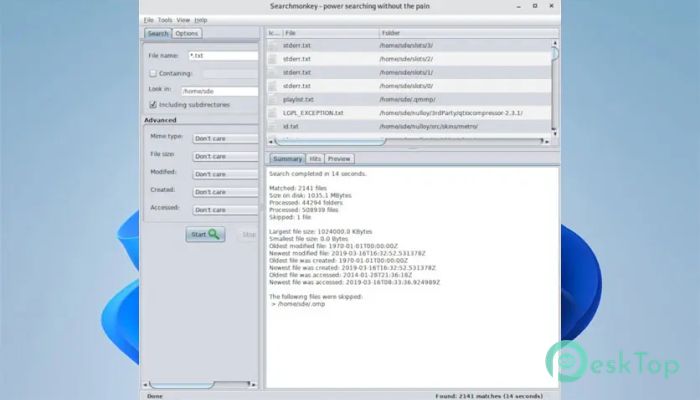Click 'Matched: 2141 files' summary line

[298, 188]
